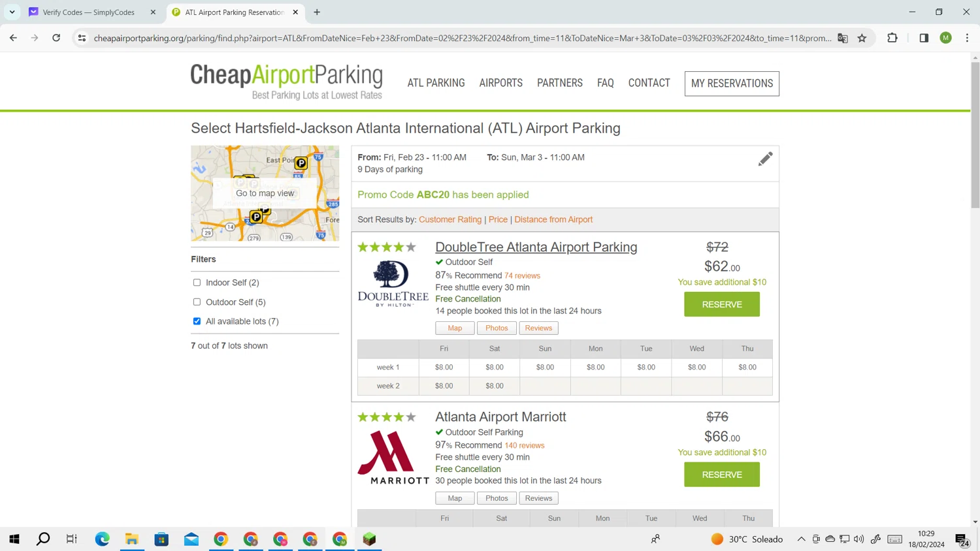Open DoubleTree Reviews button

point(538,328)
